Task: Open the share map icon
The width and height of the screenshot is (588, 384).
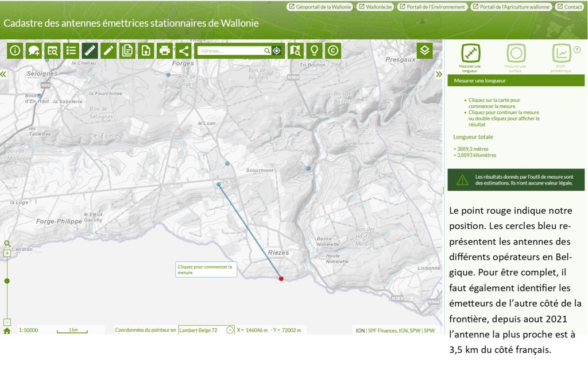Action: coord(183,51)
